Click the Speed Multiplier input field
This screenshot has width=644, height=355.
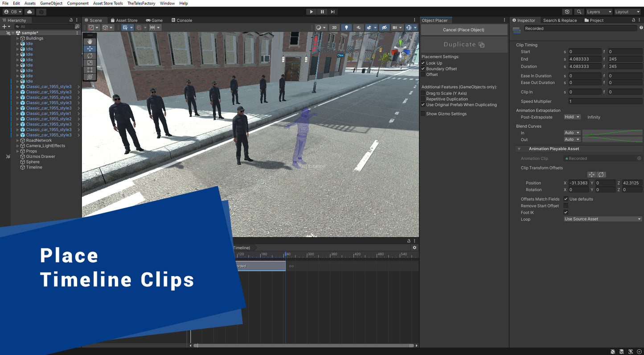point(605,101)
